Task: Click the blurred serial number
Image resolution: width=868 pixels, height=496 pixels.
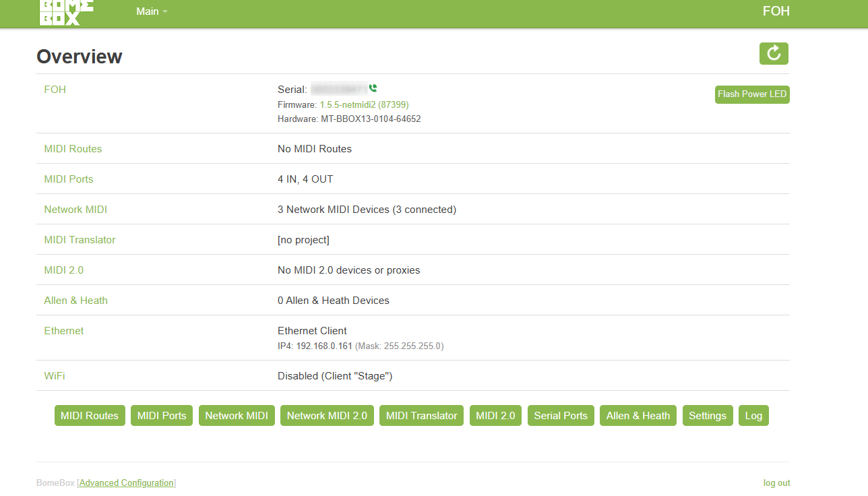Action: click(x=339, y=89)
